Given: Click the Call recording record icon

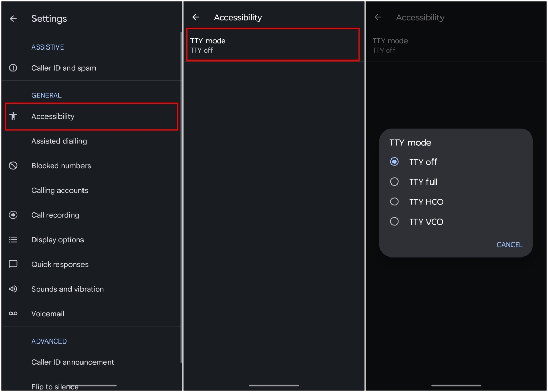Looking at the screenshot, I should point(13,215).
